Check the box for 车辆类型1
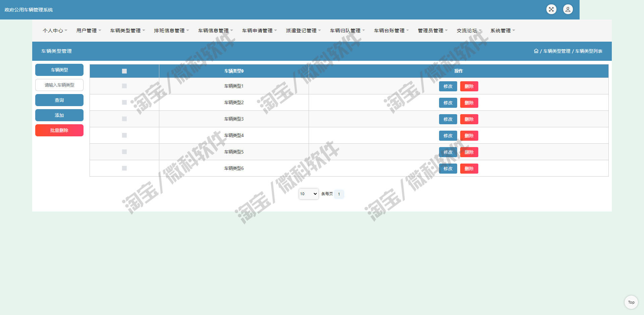 pyautogui.click(x=124, y=86)
